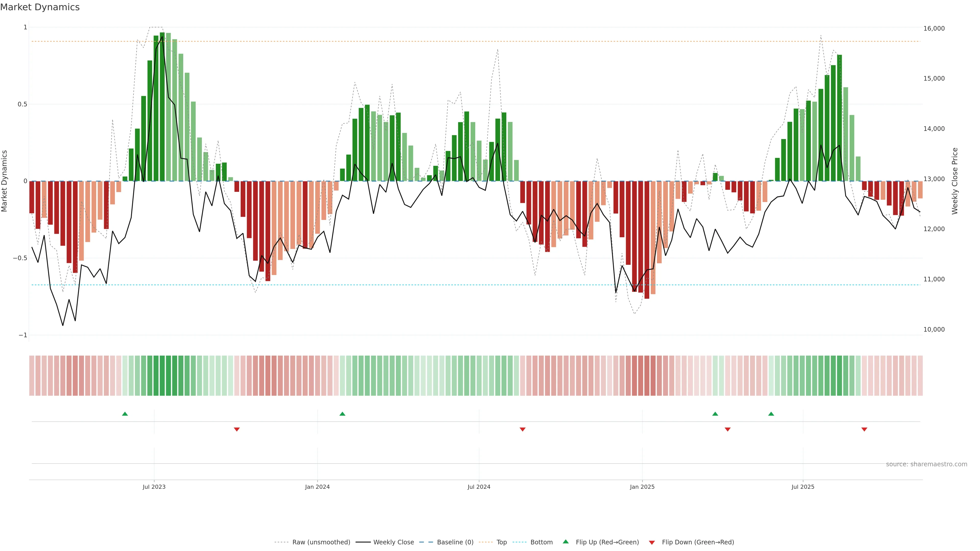Click red flip-down marker between Jul 2023 and Jan 2024
The width and height of the screenshot is (980, 551).
pos(237,429)
